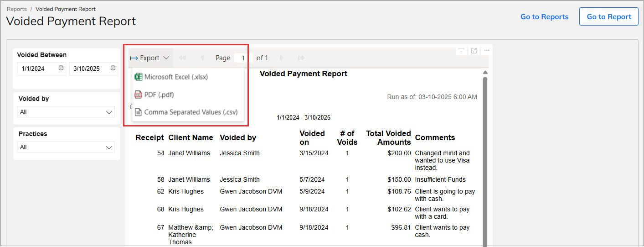Click the Total Voided Amounts header
This screenshot has height=247, width=644.
(x=388, y=137)
